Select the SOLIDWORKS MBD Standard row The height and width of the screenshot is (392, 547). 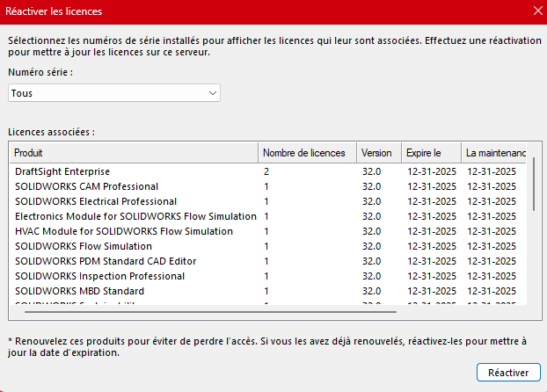pos(268,292)
